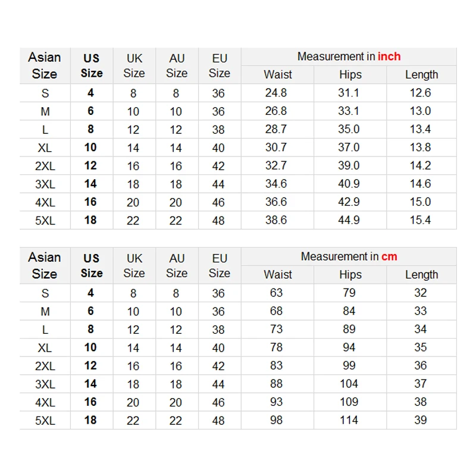Click the 104 hips cell
This screenshot has width=476, height=476.
[349, 384]
